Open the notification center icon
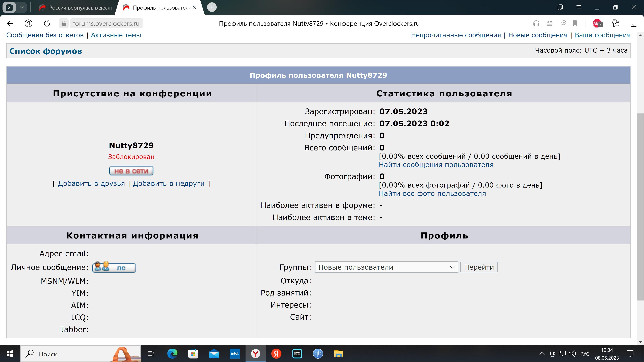Viewport: 644px width, 362px height. point(630,354)
